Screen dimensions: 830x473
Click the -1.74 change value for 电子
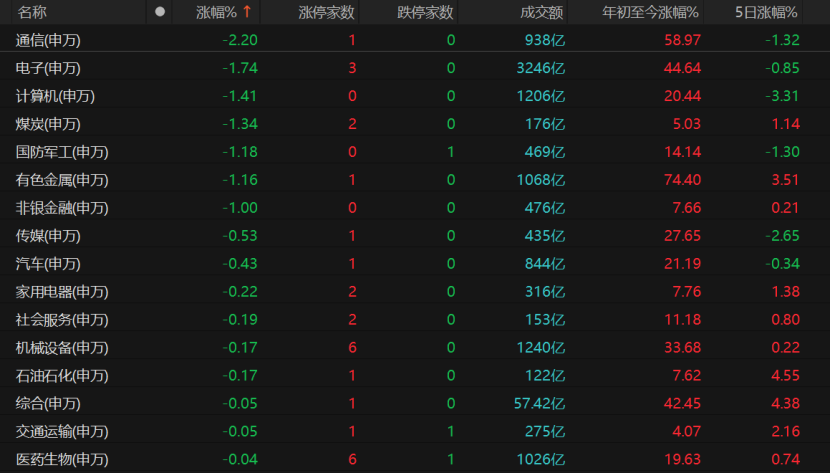240,68
